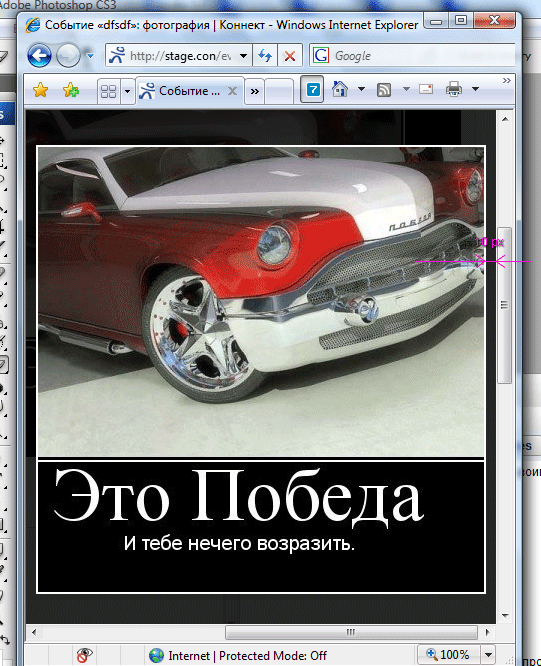Expand the address bar dropdown arrow
Image resolution: width=541 pixels, height=666 pixels.
(244, 56)
